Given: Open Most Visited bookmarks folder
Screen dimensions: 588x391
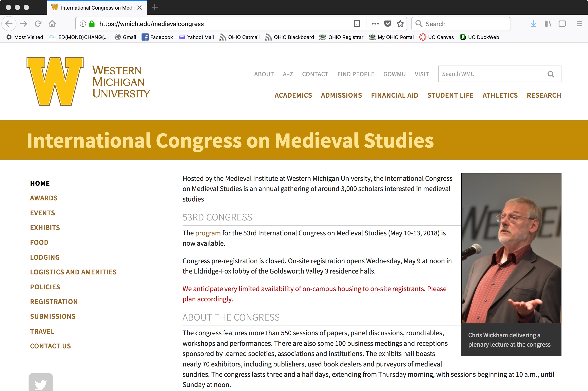Looking at the screenshot, I should 24,37.
